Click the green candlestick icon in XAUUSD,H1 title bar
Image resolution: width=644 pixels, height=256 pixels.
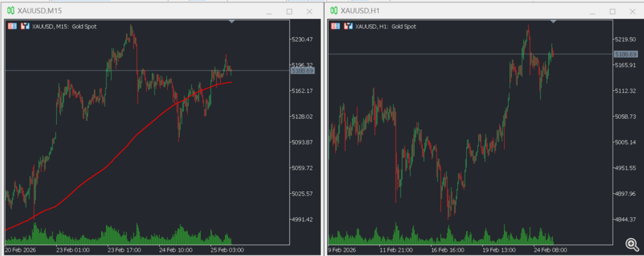point(334,11)
